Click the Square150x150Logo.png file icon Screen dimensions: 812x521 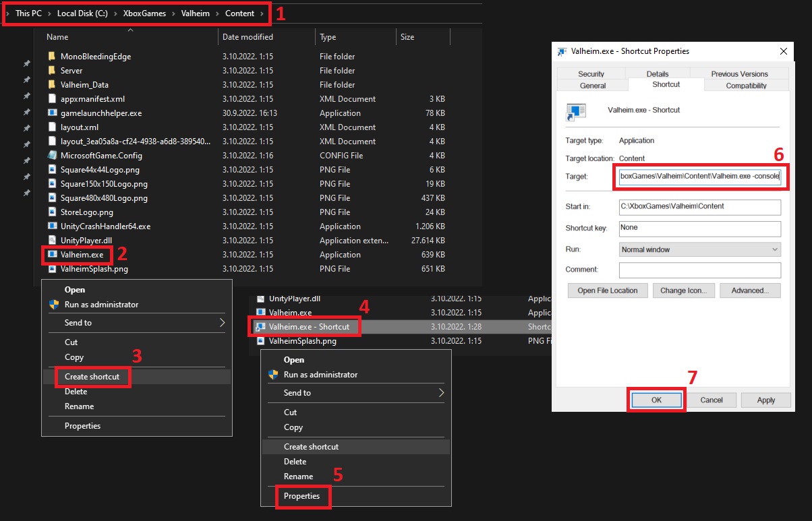pos(53,184)
